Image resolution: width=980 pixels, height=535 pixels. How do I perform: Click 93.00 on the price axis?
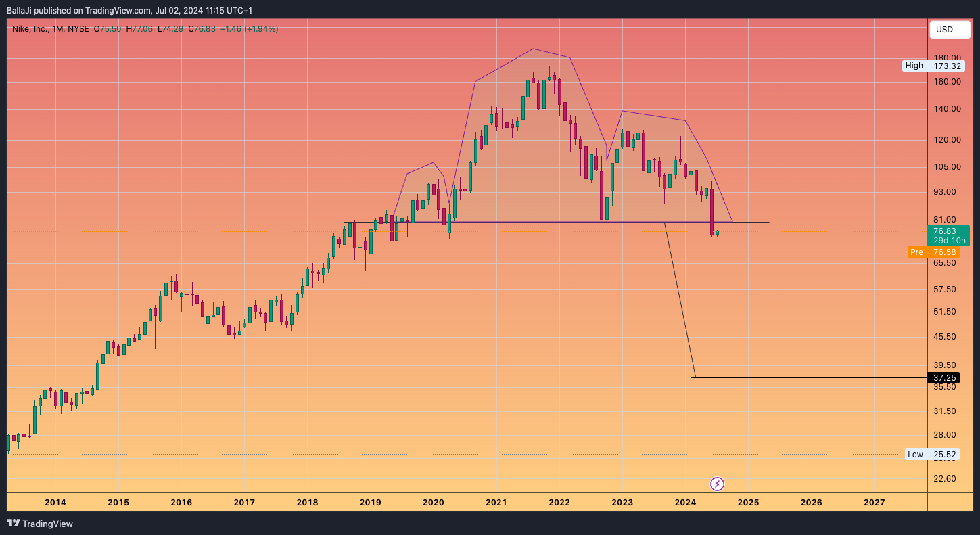(945, 192)
